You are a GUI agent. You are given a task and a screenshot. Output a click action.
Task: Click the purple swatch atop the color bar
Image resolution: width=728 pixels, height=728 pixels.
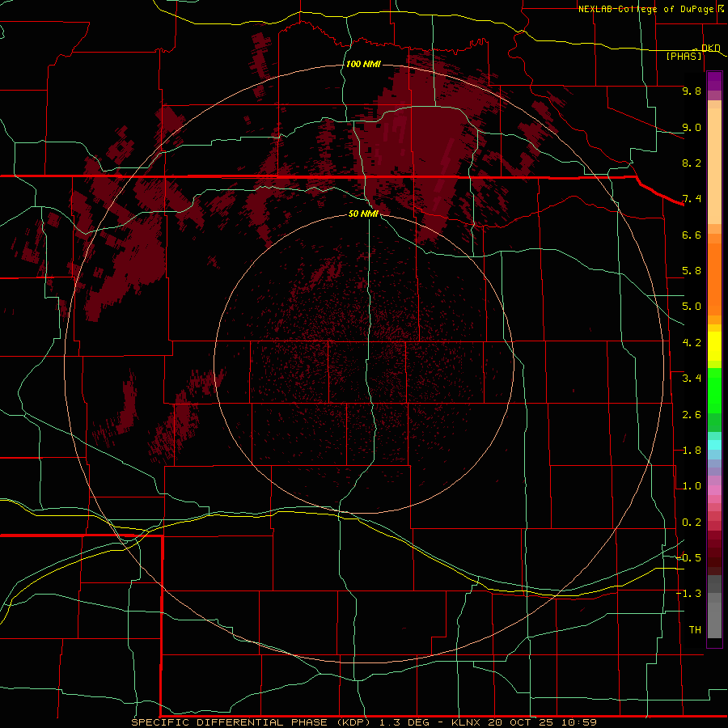(714, 81)
